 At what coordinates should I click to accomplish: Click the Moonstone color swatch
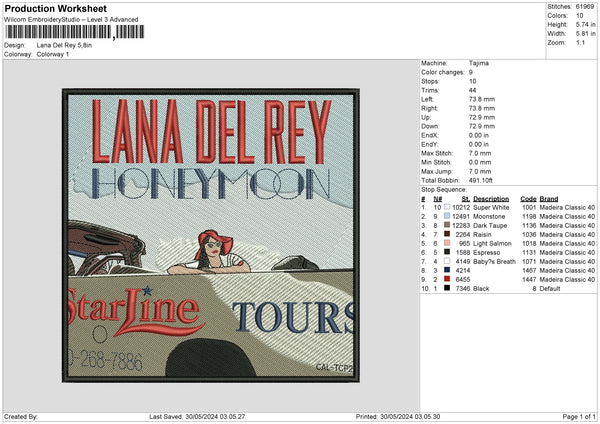click(x=447, y=216)
